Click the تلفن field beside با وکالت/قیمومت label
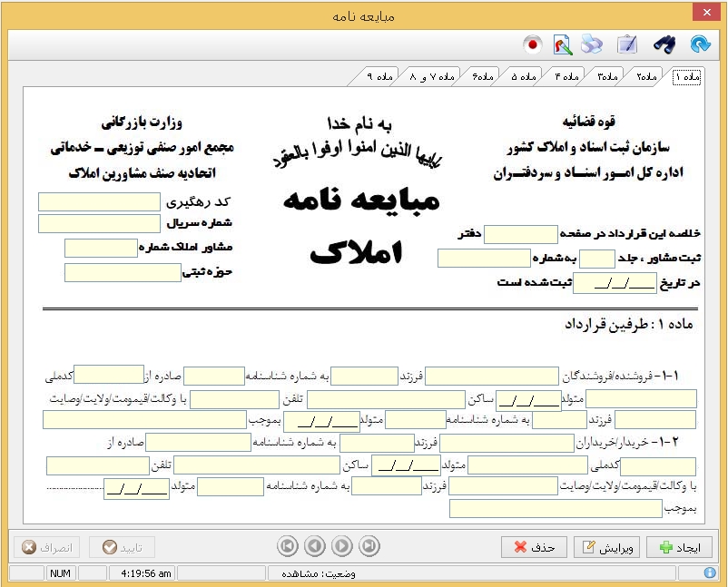Image resolution: width=728 pixels, height=587 pixels. click(234, 399)
